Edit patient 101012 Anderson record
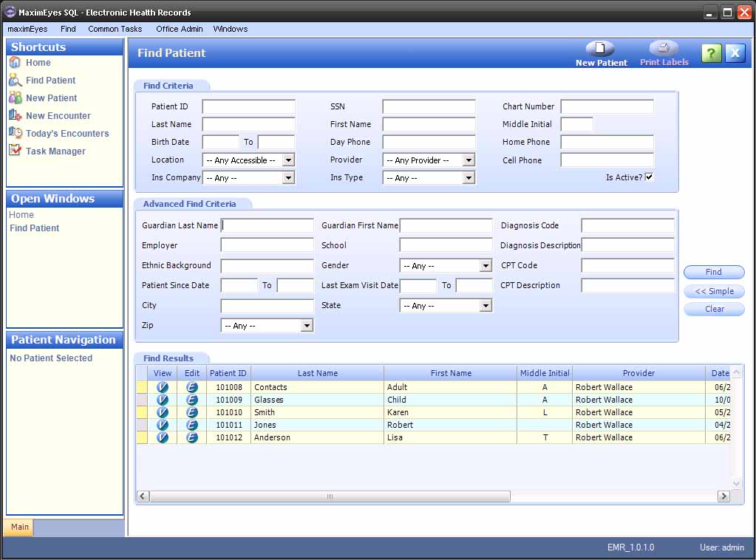The width and height of the screenshot is (756, 560). coord(192,437)
